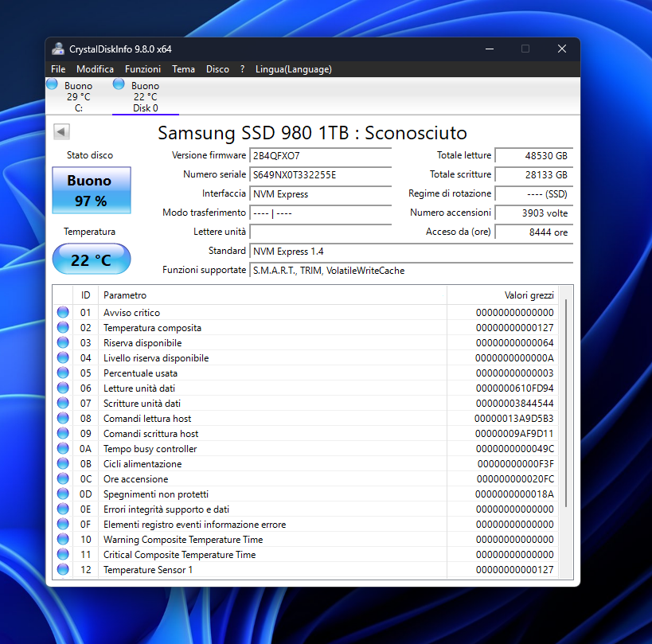Click the Parametro column header

272,295
